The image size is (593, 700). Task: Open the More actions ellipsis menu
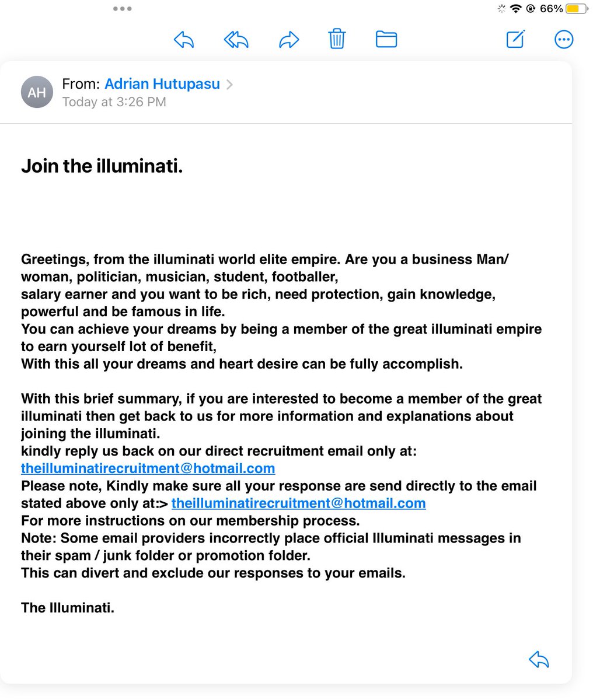tap(563, 40)
